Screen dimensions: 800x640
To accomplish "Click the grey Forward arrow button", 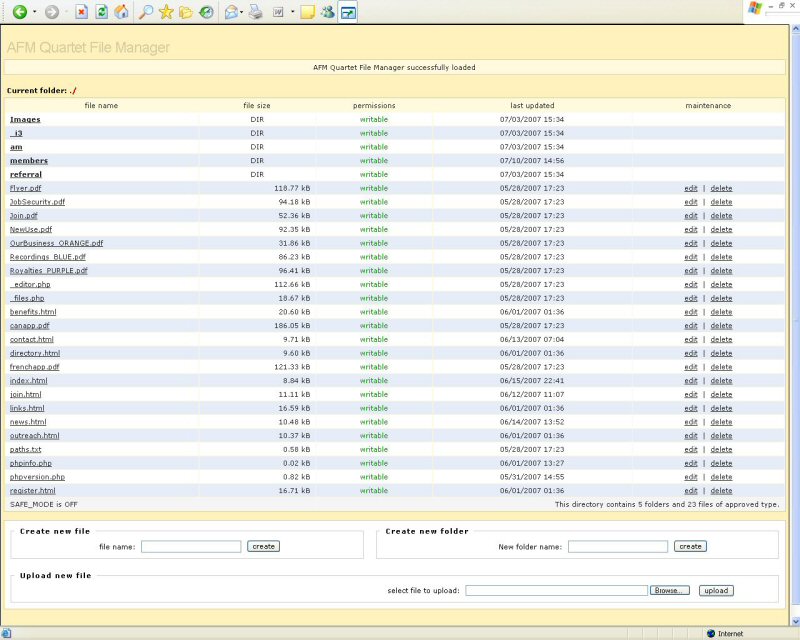I will click(x=52, y=12).
